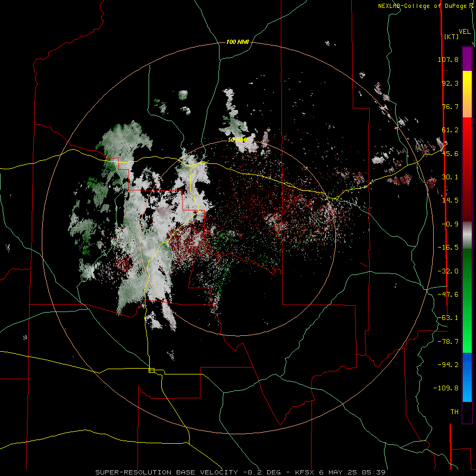Pick the gray near-zero color bar segment

coord(467,235)
